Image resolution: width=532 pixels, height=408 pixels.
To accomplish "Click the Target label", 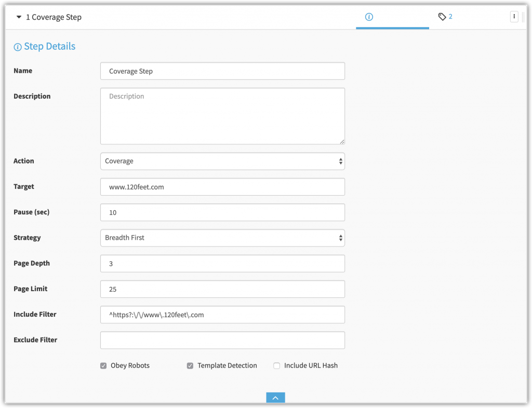I will (24, 187).
